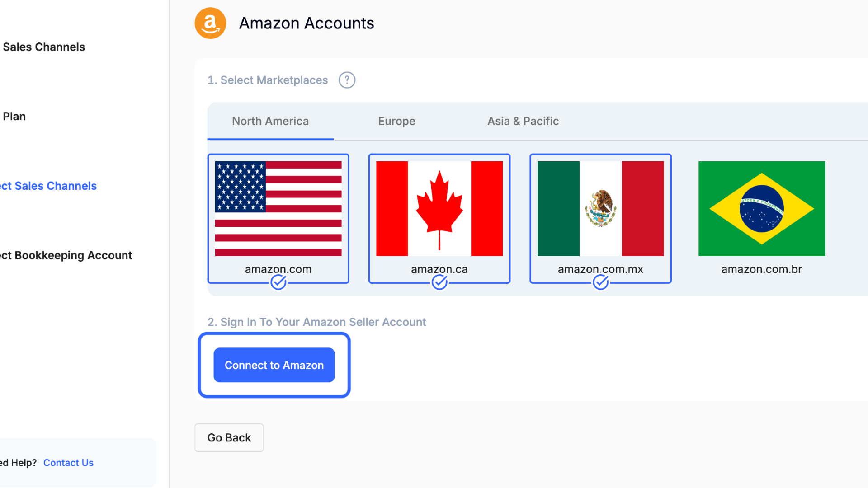
Task: Go to the Sales Channels sidebar step
Action: (x=44, y=47)
